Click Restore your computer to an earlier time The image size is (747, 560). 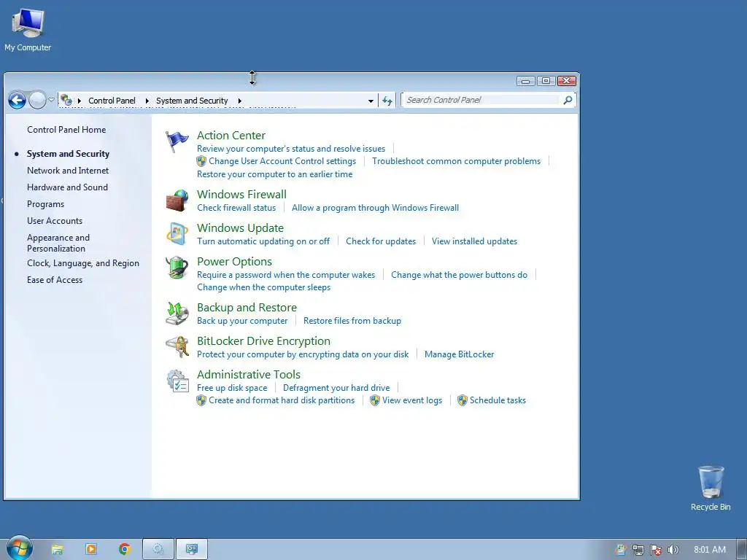pyautogui.click(x=274, y=174)
